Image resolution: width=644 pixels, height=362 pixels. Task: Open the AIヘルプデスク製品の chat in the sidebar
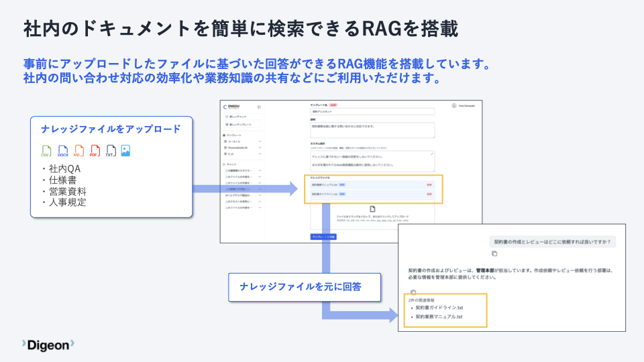238,195
